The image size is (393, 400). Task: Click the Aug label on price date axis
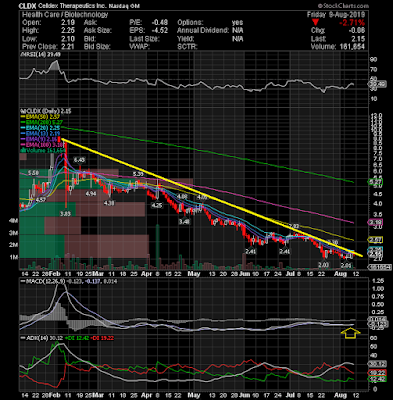point(340,274)
